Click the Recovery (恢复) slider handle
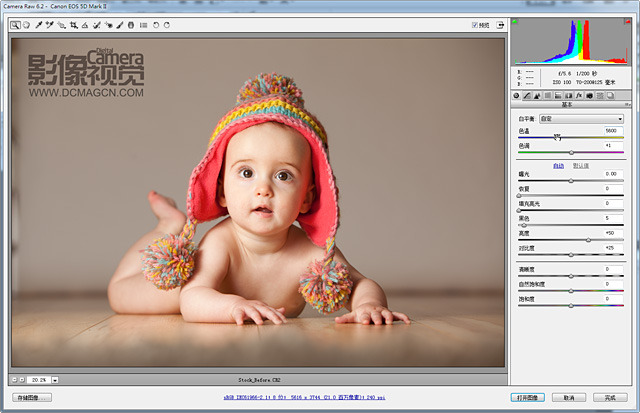This screenshot has width=640, height=413. [x=519, y=195]
